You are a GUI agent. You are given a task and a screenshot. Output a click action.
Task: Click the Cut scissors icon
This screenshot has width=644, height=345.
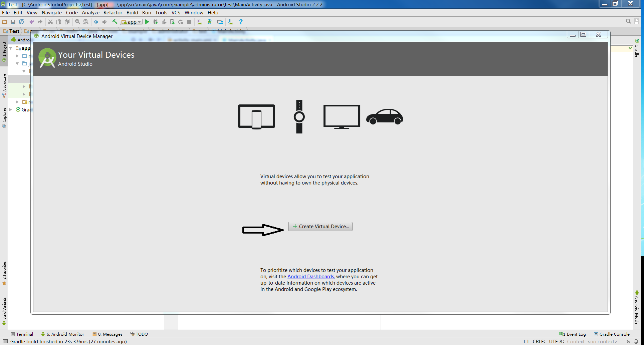[50, 22]
